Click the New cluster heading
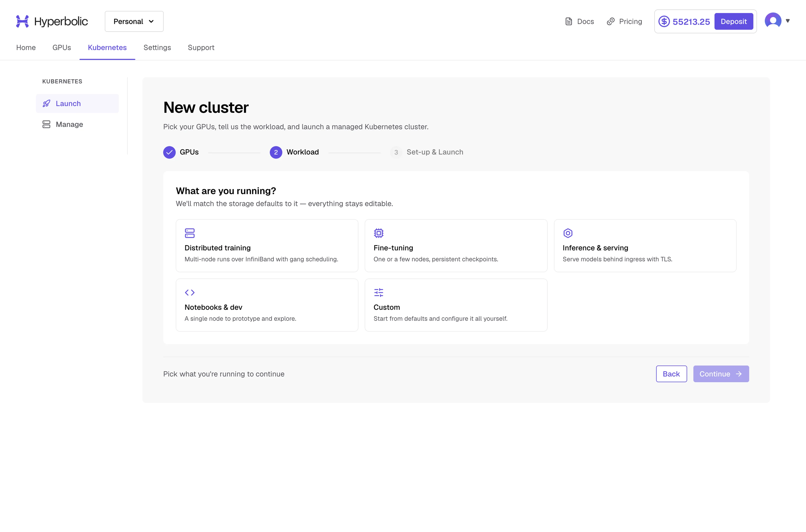Image resolution: width=806 pixels, height=532 pixels. (206, 108)
